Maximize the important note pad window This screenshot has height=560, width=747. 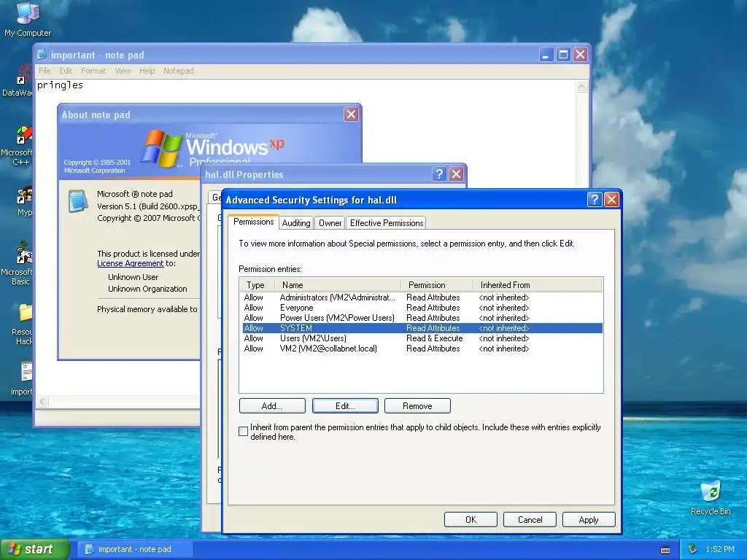(x=563, y=55)
